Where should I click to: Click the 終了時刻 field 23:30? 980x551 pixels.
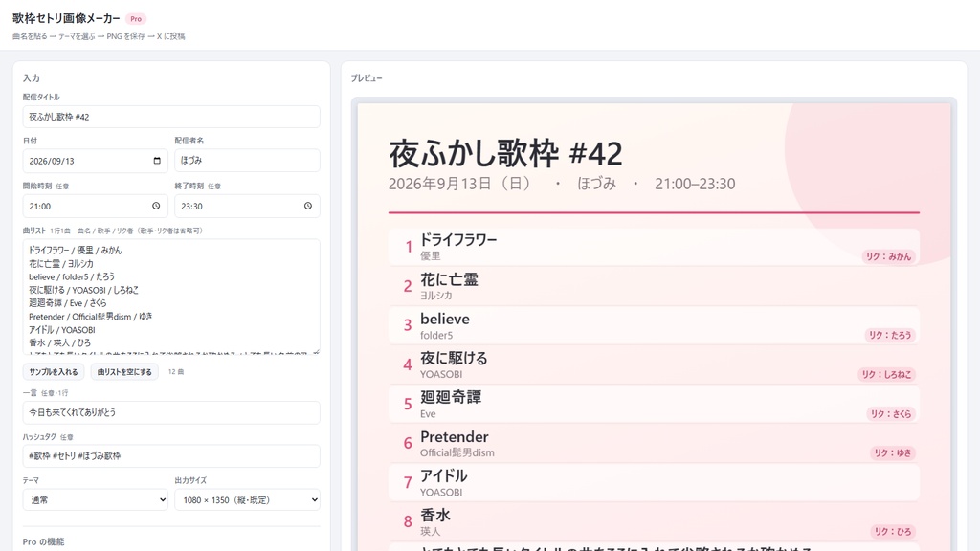pos(248,206)
